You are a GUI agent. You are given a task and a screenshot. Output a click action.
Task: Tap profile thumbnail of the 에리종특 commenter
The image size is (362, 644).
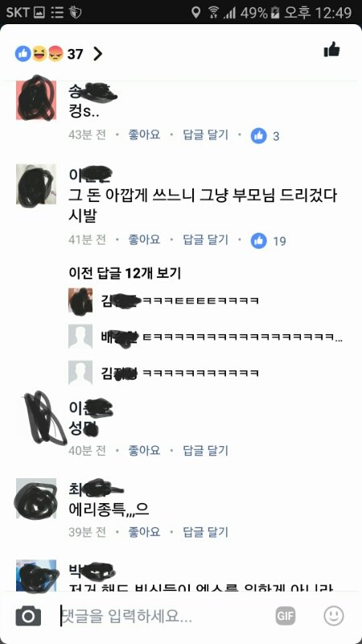tap(36, 498)
